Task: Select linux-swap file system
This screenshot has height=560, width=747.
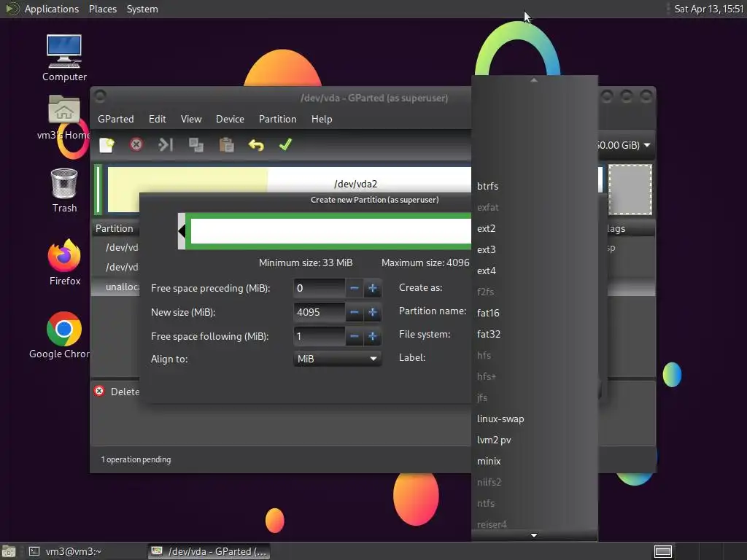Action: pyautogui.click(x=534, y=419)
